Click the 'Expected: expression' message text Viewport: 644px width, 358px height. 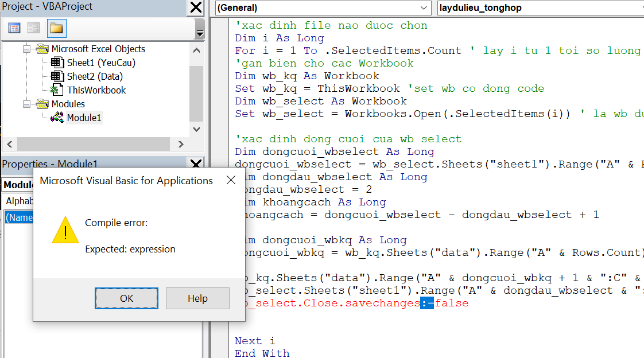tap(130, 249)
